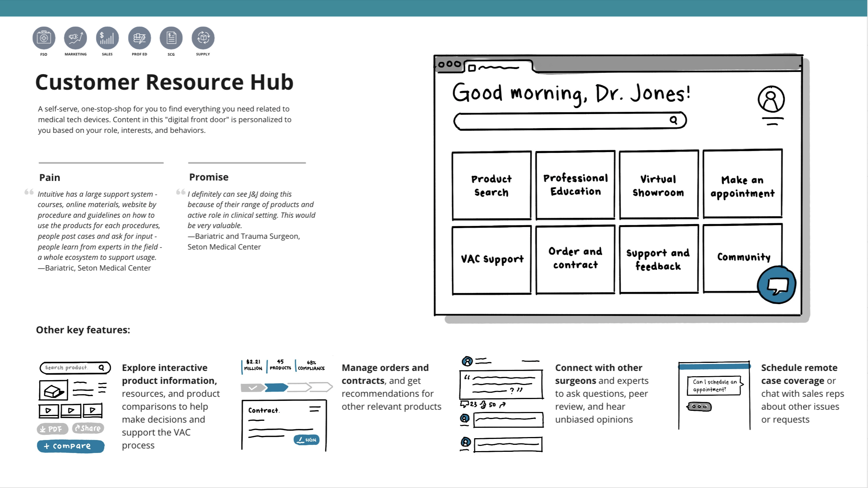The height and width of the screenshot is (488, 868).
Task: Click magnifier in the wireframe search bar
Action: click(673, 120)
